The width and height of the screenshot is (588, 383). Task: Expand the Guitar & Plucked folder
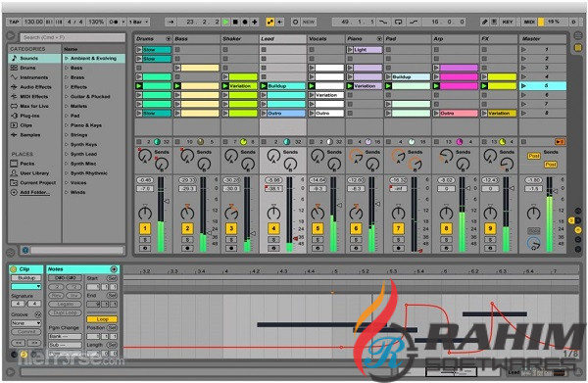(x=67, y=97)
